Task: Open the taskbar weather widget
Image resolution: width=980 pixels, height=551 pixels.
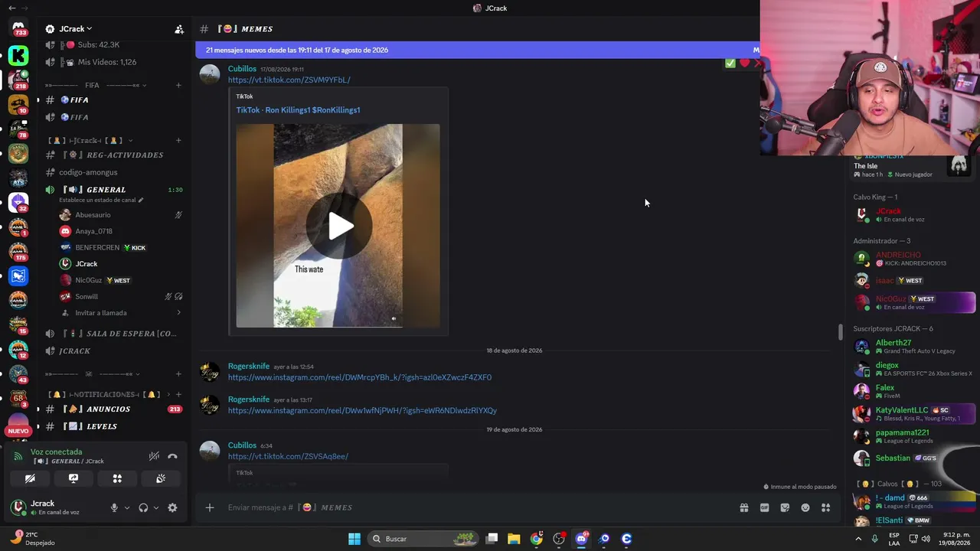Action: (33, 539)
